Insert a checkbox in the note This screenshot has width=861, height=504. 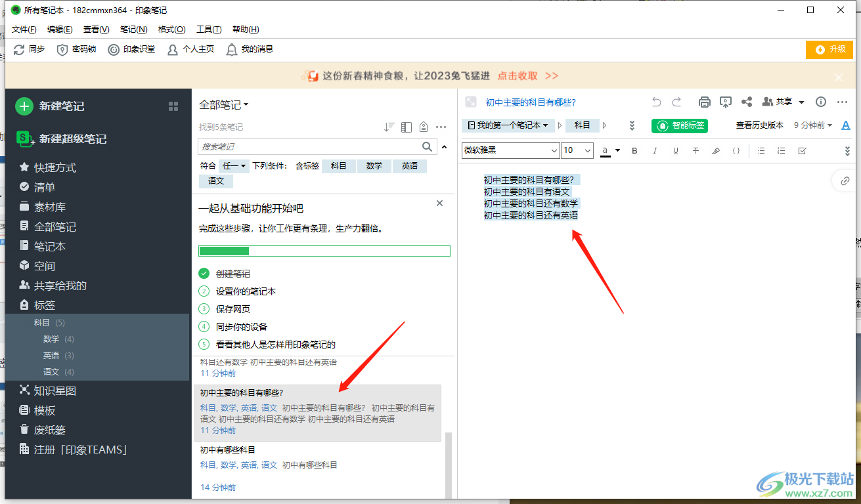point(802,151)
